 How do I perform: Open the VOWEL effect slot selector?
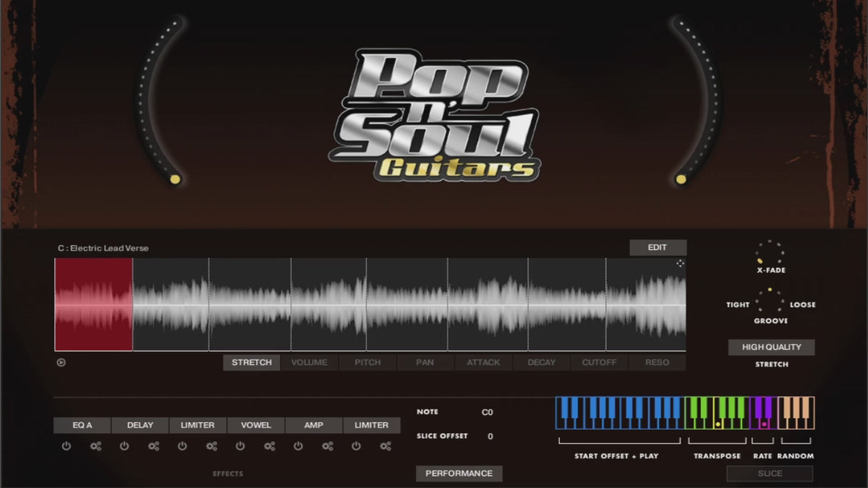pos(256,425)
